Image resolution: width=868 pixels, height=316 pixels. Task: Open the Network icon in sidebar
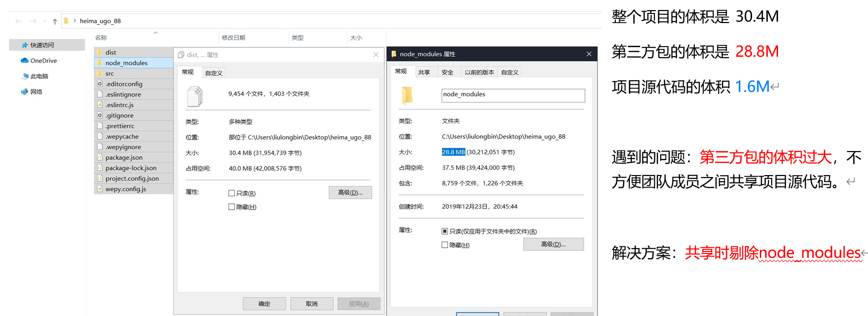(25, 92)
